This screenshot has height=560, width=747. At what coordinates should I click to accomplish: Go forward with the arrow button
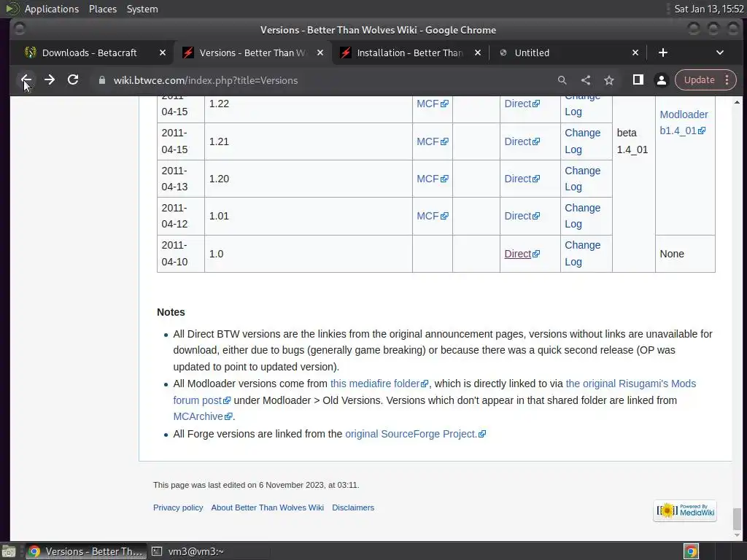click(x=50, y=80)
